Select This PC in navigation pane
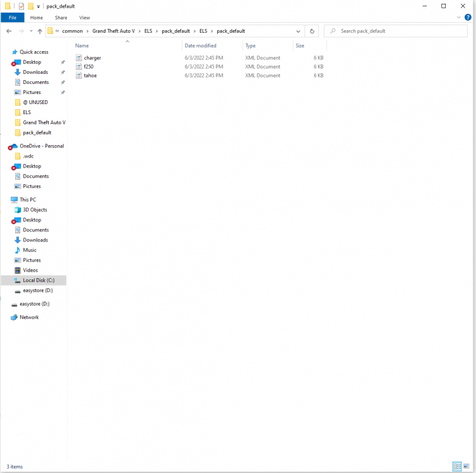Screen dimensions: 476x473 click(x=28, y=199)
